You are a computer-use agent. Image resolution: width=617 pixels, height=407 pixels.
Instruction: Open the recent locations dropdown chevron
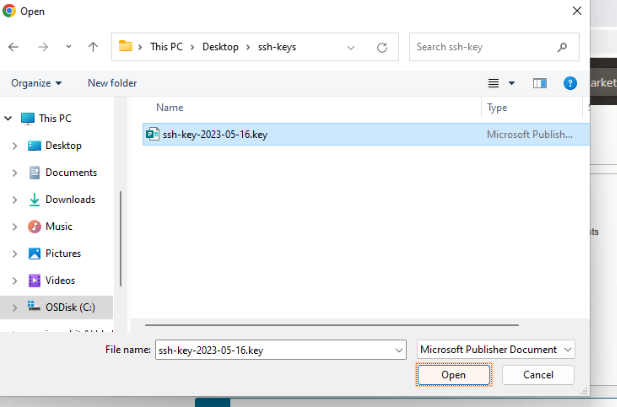pyautogui.click(x=68, y=47)
